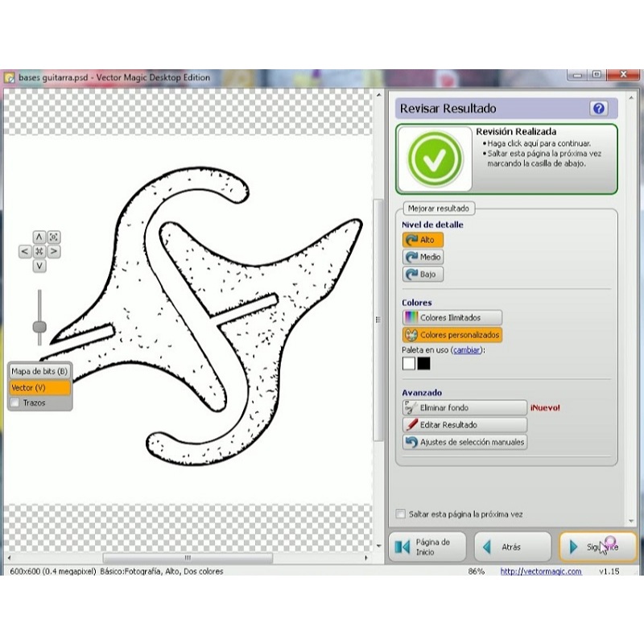This screenshot has width=644, height=644.
Task: Select the white palette swatch
Action: click(x=409, y=364)
